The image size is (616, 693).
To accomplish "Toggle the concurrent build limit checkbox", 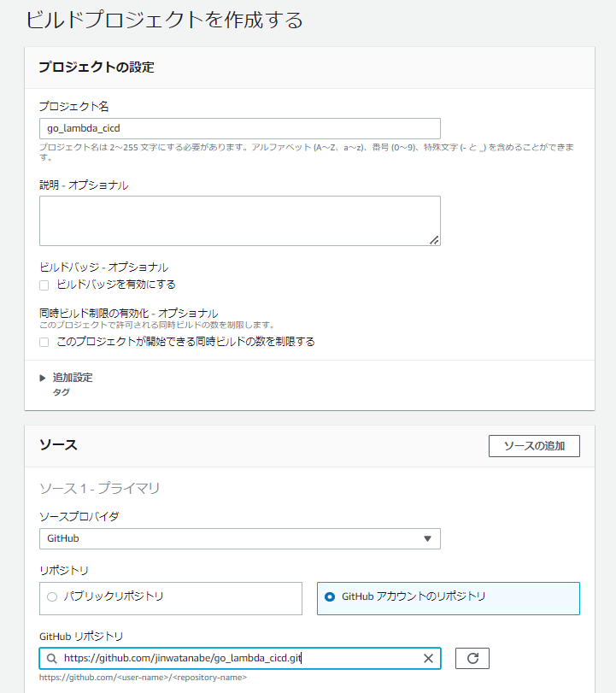I will (x=44, y=342).
